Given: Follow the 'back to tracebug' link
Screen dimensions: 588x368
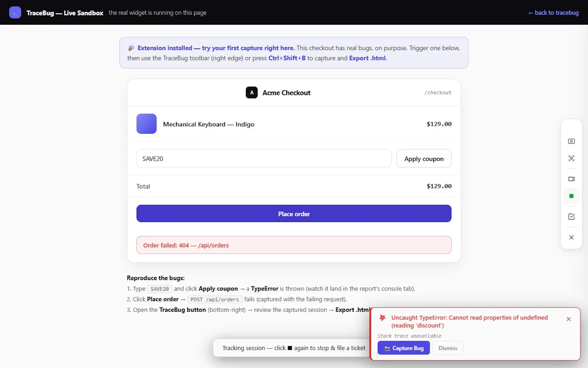Looking at the screenshot, I should point(553,13).
